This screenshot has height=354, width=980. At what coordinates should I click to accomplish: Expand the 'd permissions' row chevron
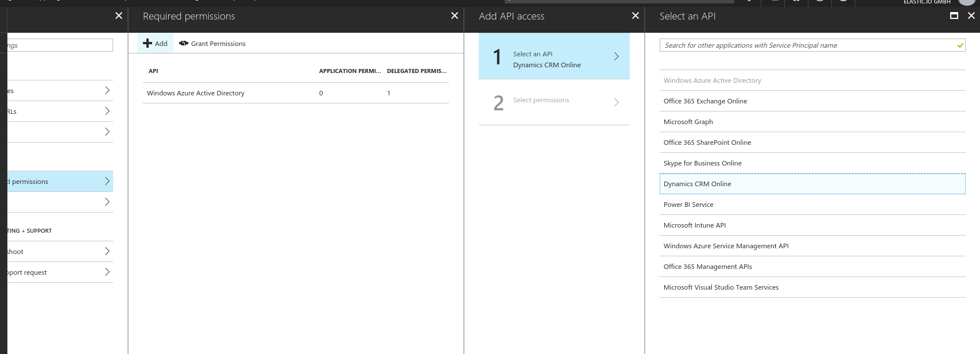[107, 181]
